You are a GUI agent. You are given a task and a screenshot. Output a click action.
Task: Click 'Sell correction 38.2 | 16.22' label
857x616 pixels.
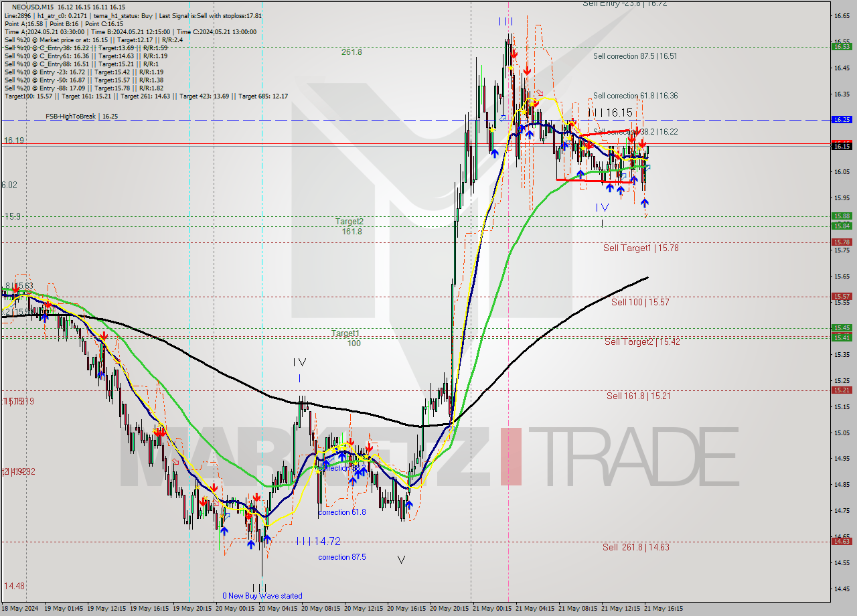click(636, 132)
